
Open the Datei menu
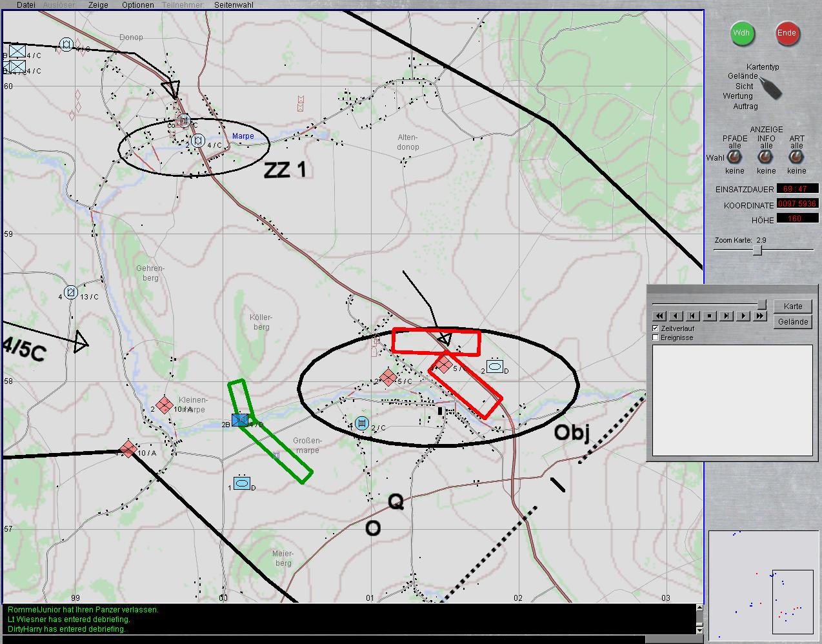[x=26, y=5]
